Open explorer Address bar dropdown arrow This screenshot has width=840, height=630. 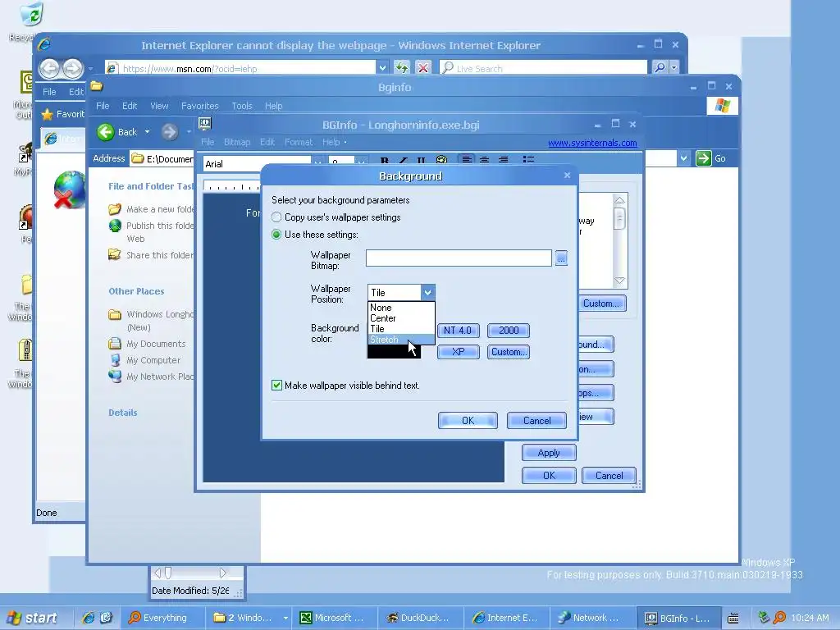[x=683, y=158]
